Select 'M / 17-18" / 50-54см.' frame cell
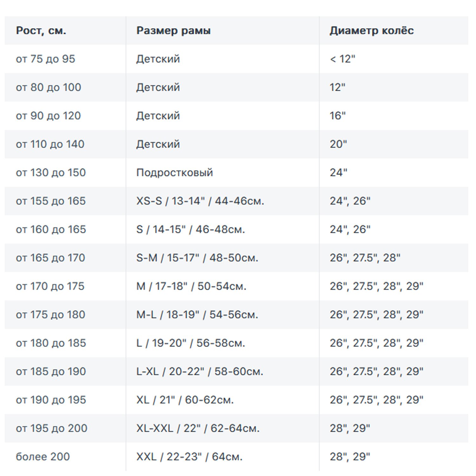 (222, 286)
